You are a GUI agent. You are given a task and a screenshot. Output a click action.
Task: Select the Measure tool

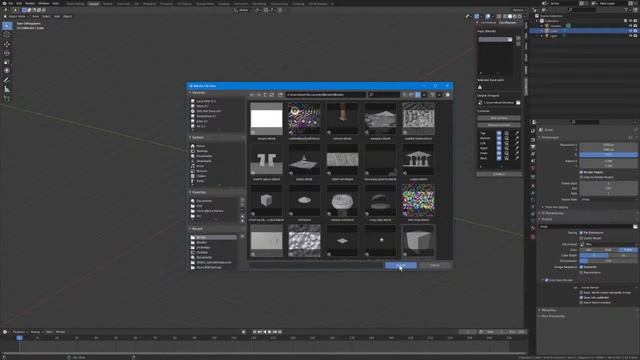pos(7,89)
